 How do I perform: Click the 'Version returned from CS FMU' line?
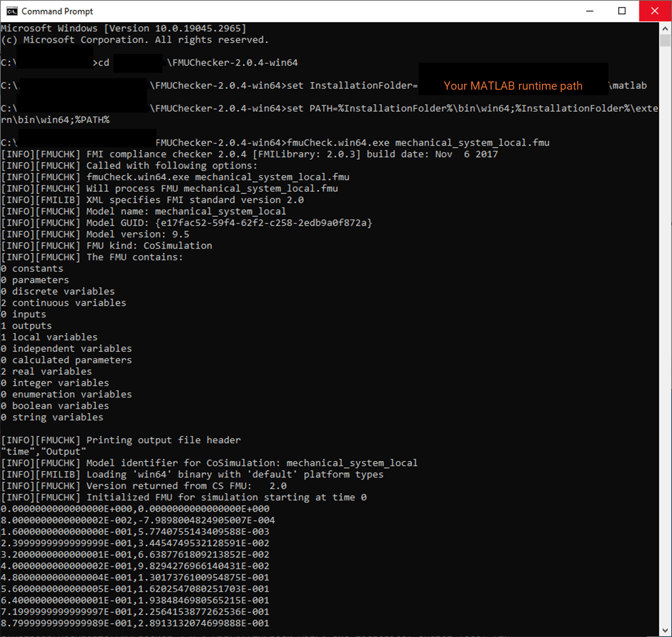point(144,486)
